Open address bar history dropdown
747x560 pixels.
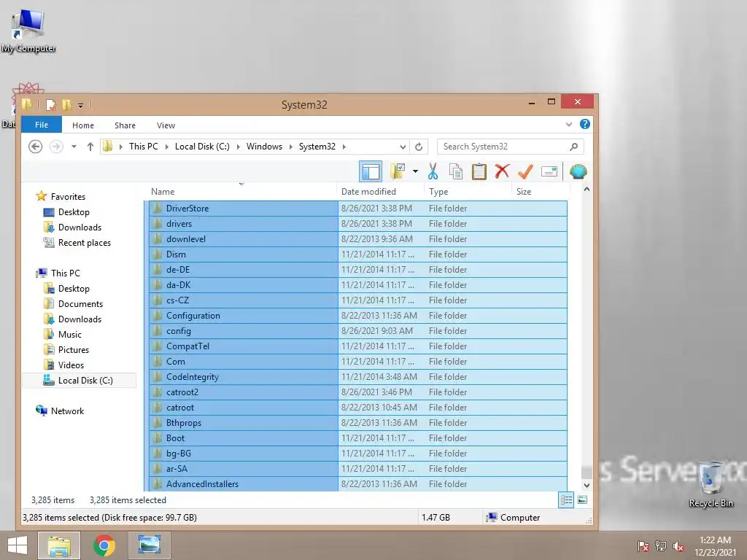pos(403,147)
